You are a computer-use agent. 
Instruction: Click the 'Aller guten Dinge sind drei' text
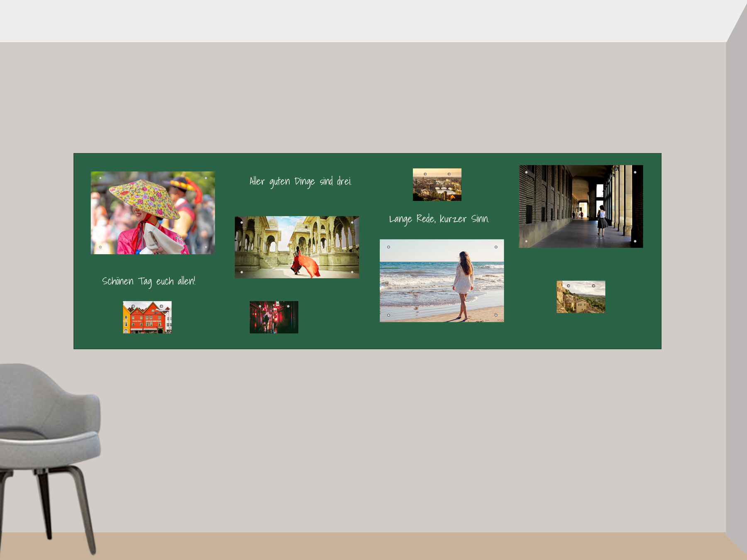[x=300, y=182]
